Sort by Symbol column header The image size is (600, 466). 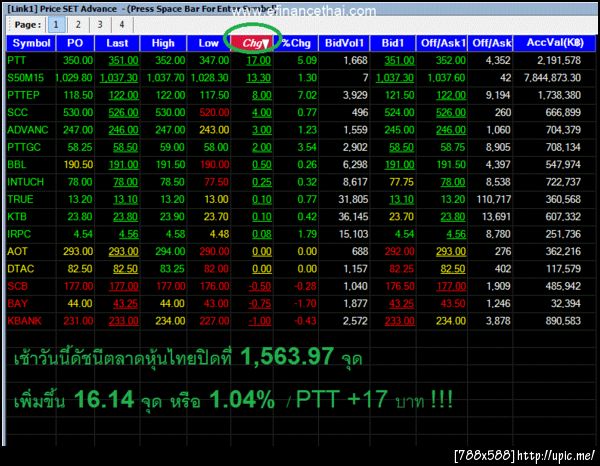(x=31, y=43)
